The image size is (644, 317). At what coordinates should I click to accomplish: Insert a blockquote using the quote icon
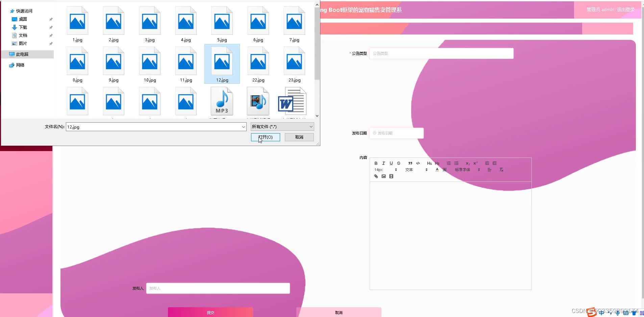410,163
